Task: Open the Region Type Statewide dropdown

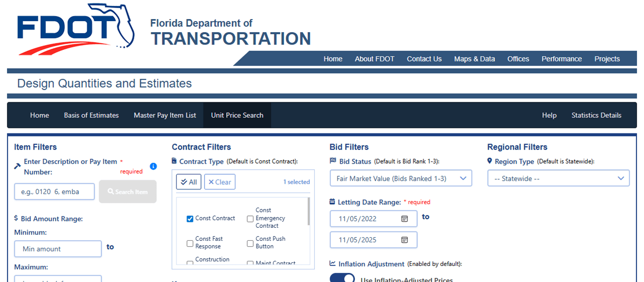Action: pyautogui.click(x=558, y=178)
